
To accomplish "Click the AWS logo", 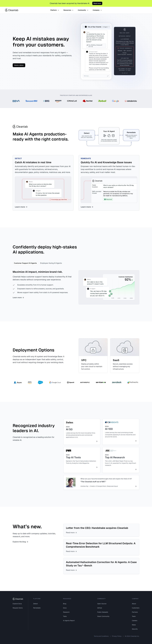I will pyautogui.click(x=30, y=382).
